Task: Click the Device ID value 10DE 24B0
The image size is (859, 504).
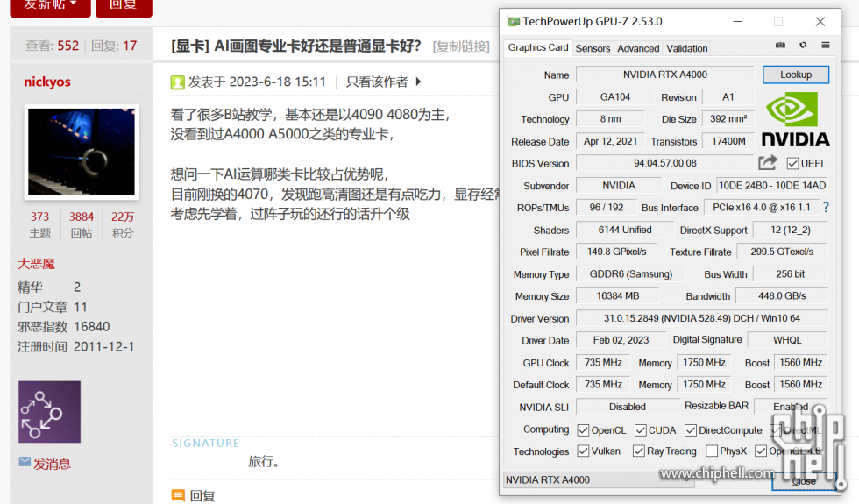Action: [772, 186]
